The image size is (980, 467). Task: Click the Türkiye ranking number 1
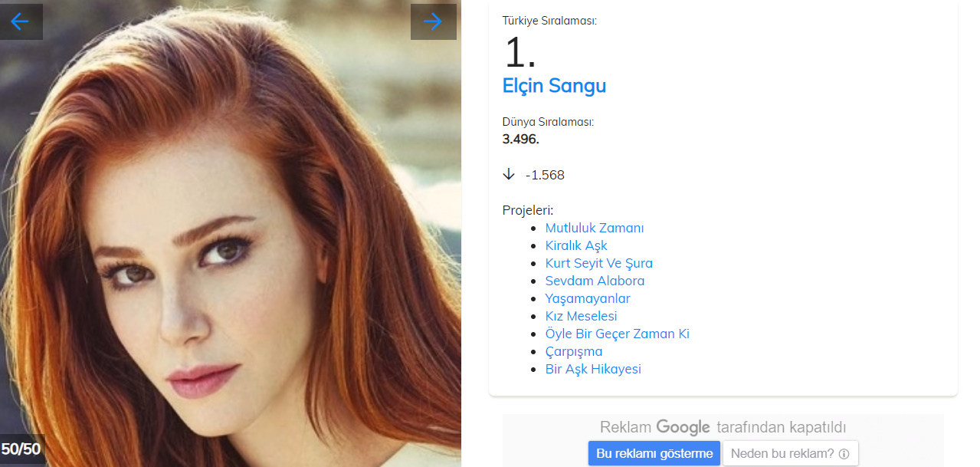pyautogui.click(x=519, y=53)
